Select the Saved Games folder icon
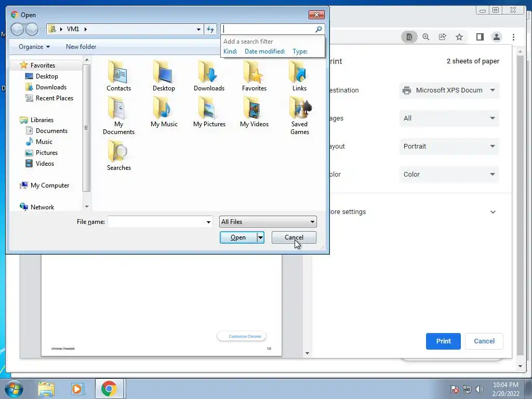 coord(300,108)
